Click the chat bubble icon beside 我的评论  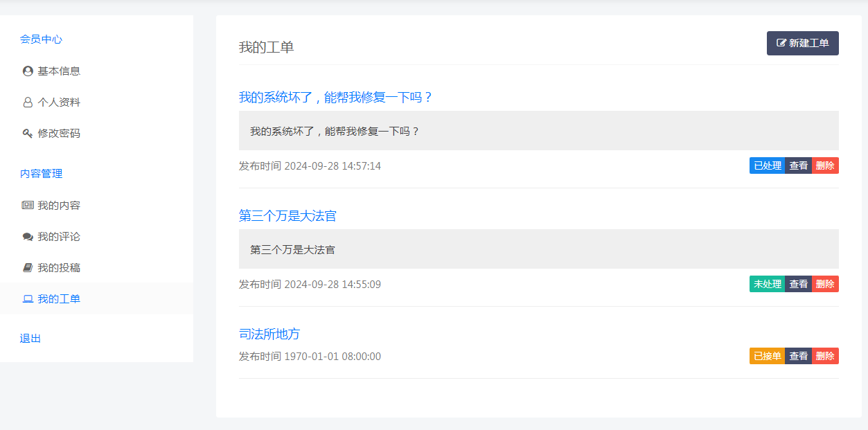(x=28, y=237)
